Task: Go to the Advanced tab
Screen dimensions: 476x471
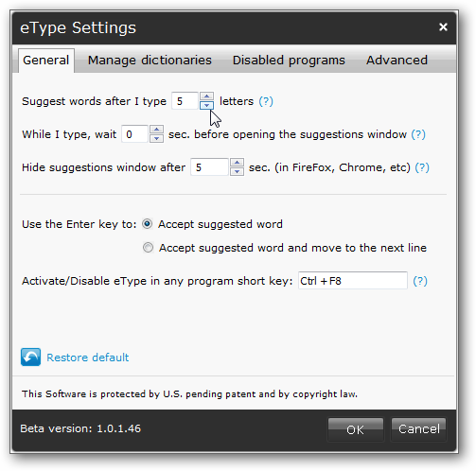Action: (x=397, y=60)
